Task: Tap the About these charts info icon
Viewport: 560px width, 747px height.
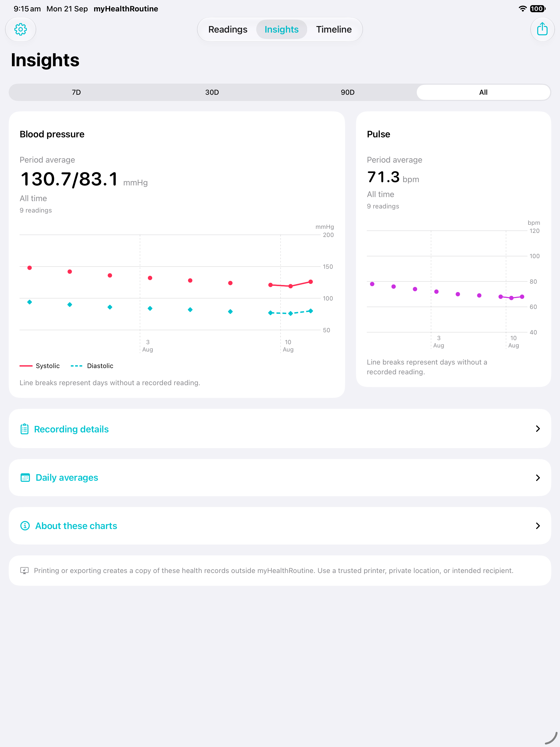Action: pos(25,526)
